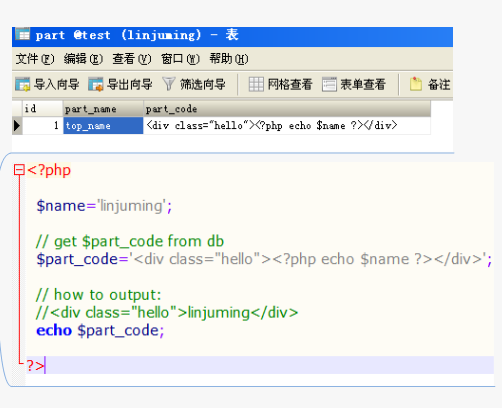Click the import wizard icon (导入向导)

tap(22, 84)
